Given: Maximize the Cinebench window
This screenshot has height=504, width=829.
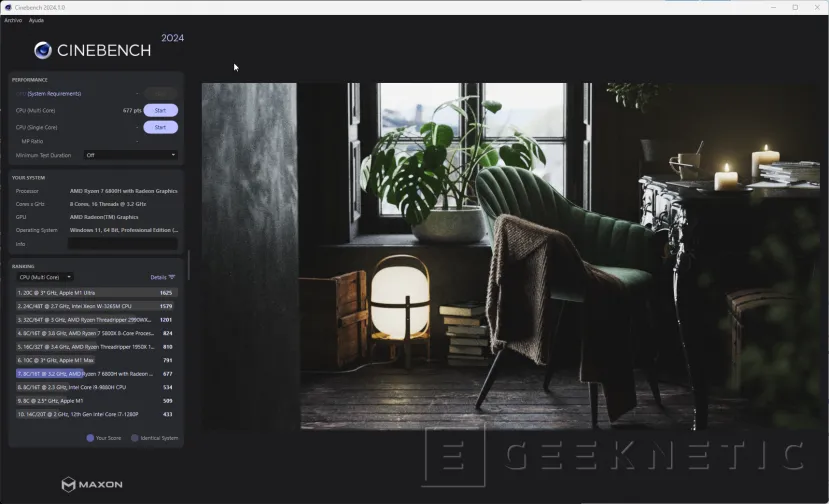Looking at the screenshot, I should (795, 7).
